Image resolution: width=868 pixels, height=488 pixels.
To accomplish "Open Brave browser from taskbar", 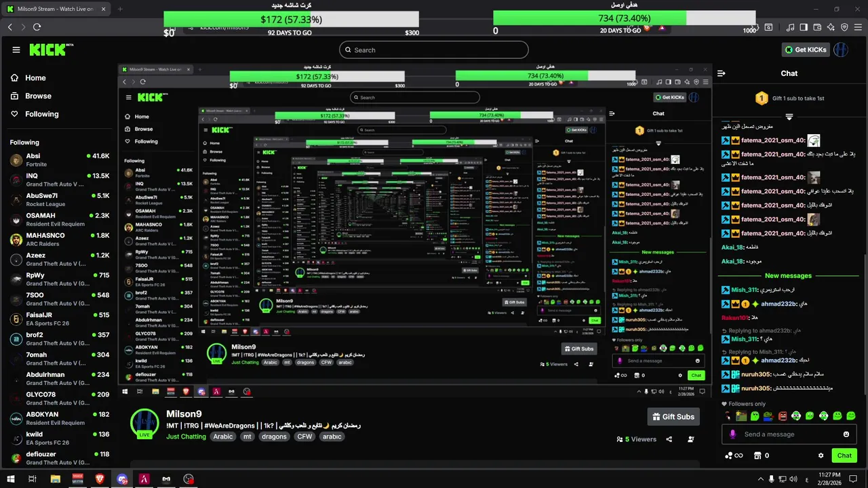I will click(x=100, y=479).
